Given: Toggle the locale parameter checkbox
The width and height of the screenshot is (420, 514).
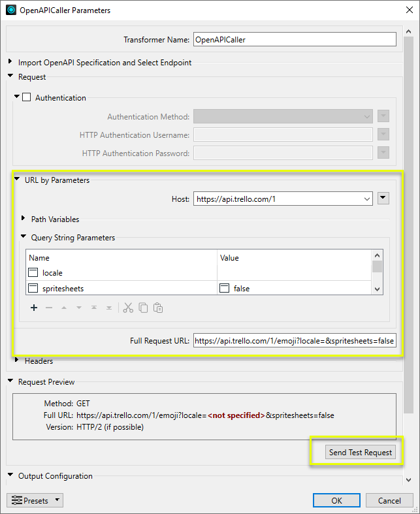Looking at the screenshot, I should (33, 272).
